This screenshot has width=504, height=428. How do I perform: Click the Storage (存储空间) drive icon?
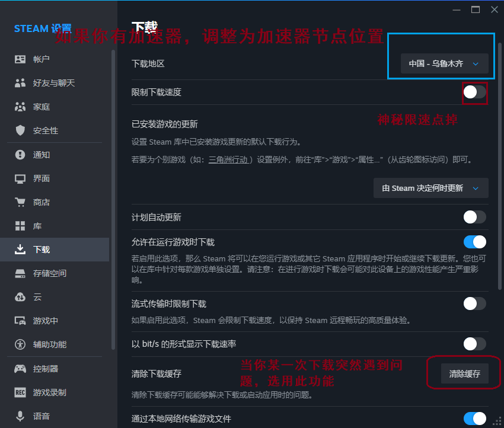[x=20, y=273]
